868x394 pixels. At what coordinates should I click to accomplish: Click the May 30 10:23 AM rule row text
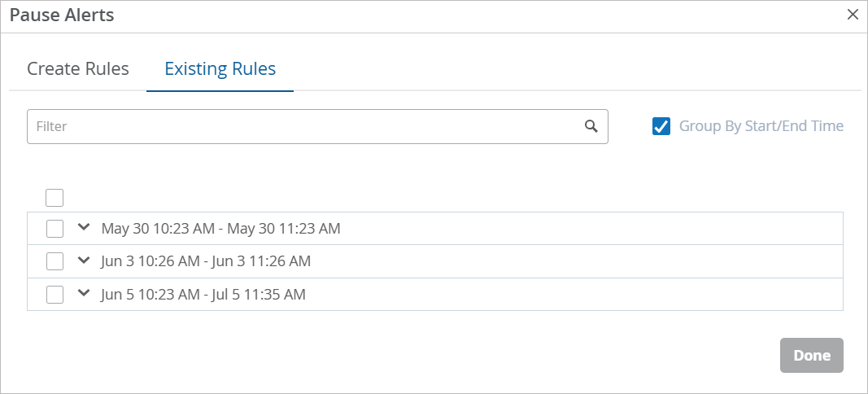pyautogui.click(x=220, y=229)
